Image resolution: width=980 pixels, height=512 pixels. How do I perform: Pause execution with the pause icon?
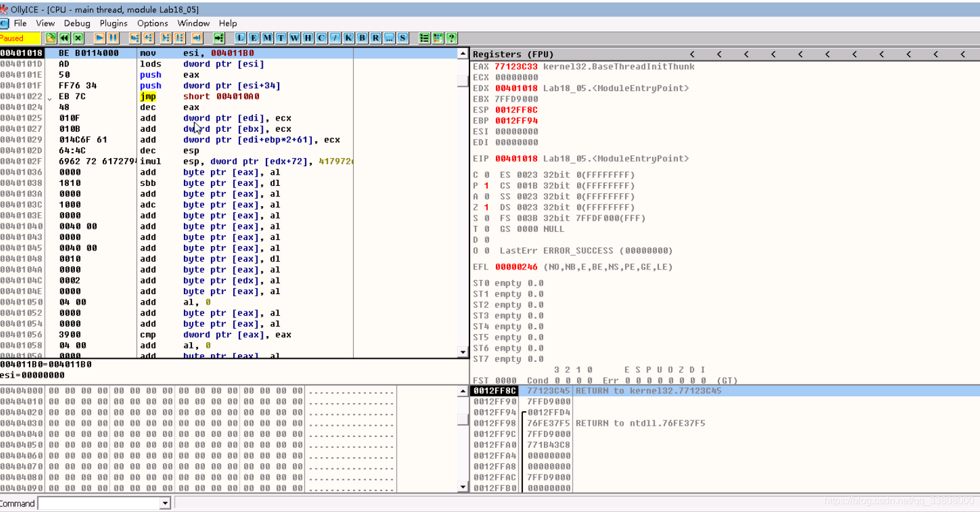[x=113, y=38]
